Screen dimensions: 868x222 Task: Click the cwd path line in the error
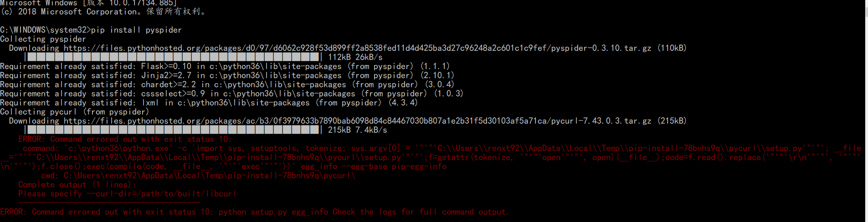pos(198,176)
